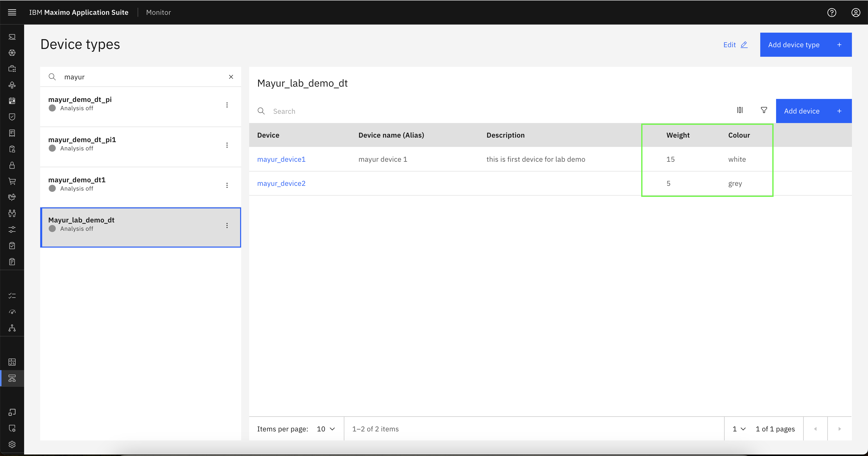The width and height of the screenshot is (868, 456).
Task: Click the checklist sidebar icon
Action: [12, 296]
